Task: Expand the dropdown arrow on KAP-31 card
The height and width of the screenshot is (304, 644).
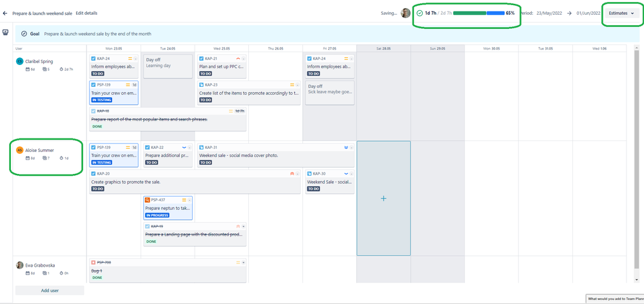Action: tap(351, 147)
